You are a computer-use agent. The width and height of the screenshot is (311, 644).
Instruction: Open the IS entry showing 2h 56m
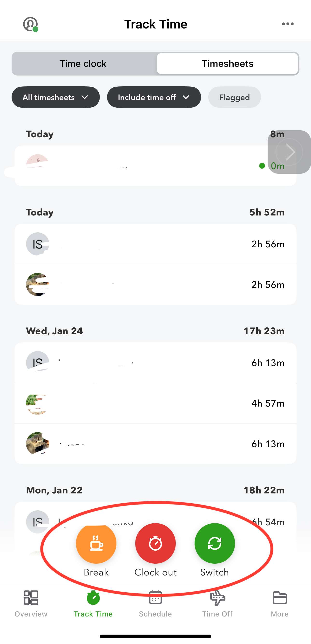click(155, 244)
